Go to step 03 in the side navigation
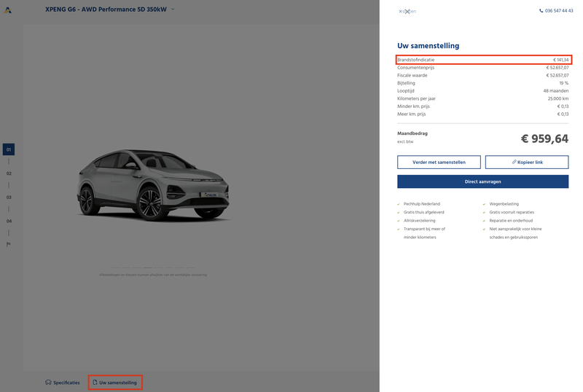This screenshot has width=583, height=392. pyautogui.click(x=9, y=197)
